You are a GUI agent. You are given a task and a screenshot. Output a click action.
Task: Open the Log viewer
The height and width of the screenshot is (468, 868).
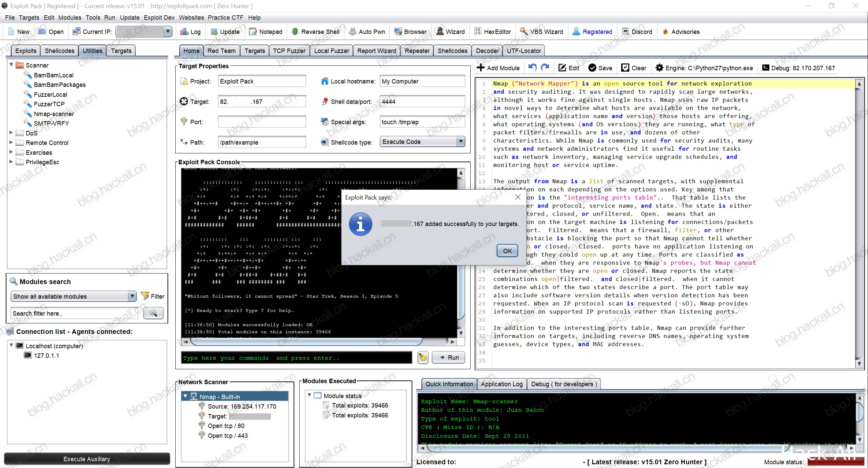tap(190, 32)
